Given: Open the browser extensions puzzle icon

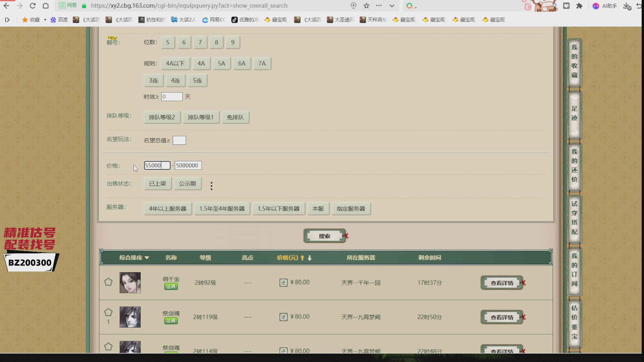Looking at the screenshot, I should point(579,6).
